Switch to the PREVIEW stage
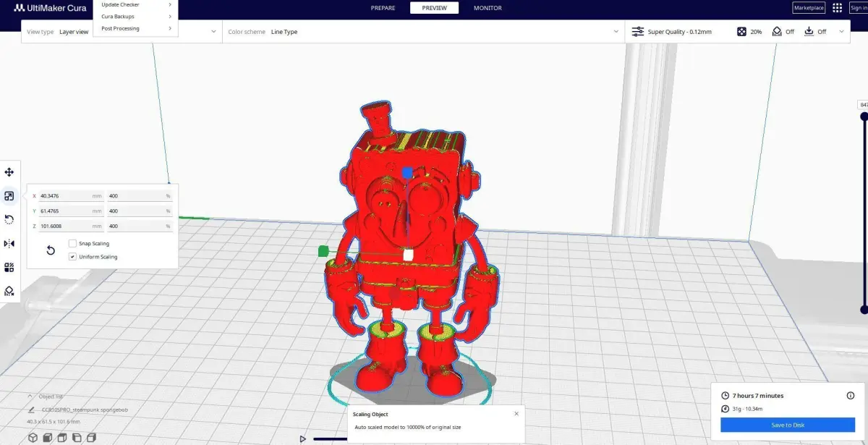 coord(434,8)
